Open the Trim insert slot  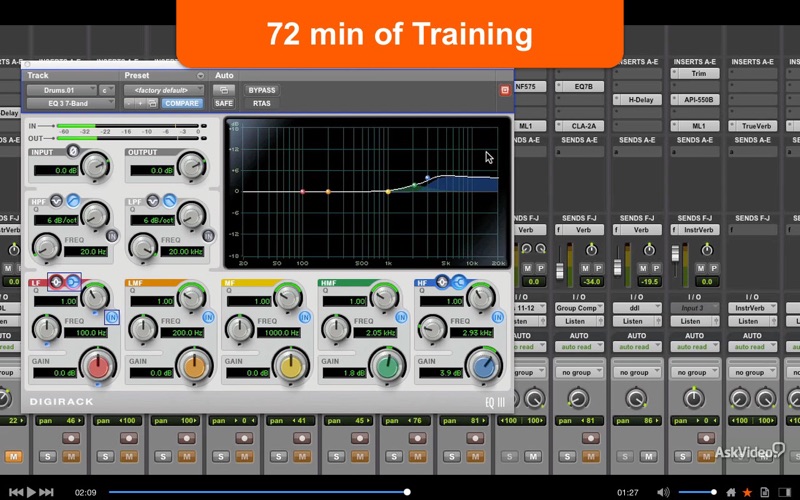click(694, 73)
